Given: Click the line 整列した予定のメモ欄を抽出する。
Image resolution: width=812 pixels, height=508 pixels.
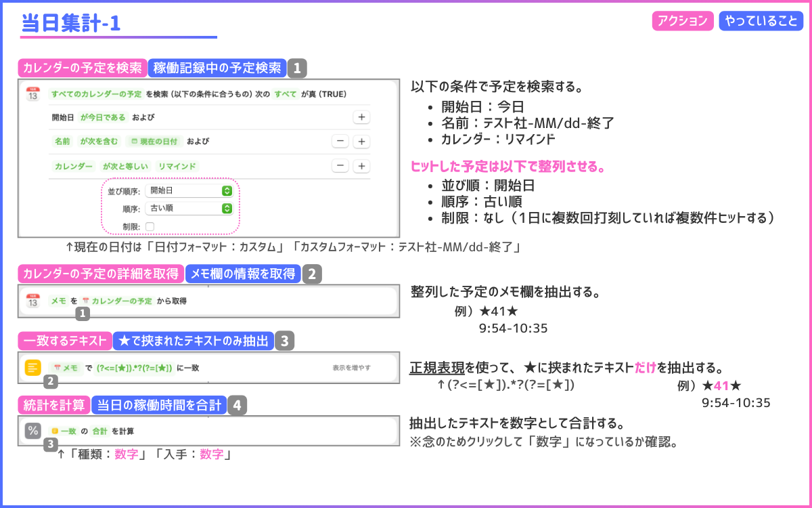Looking at the screenshot, I should coord(505,292).
